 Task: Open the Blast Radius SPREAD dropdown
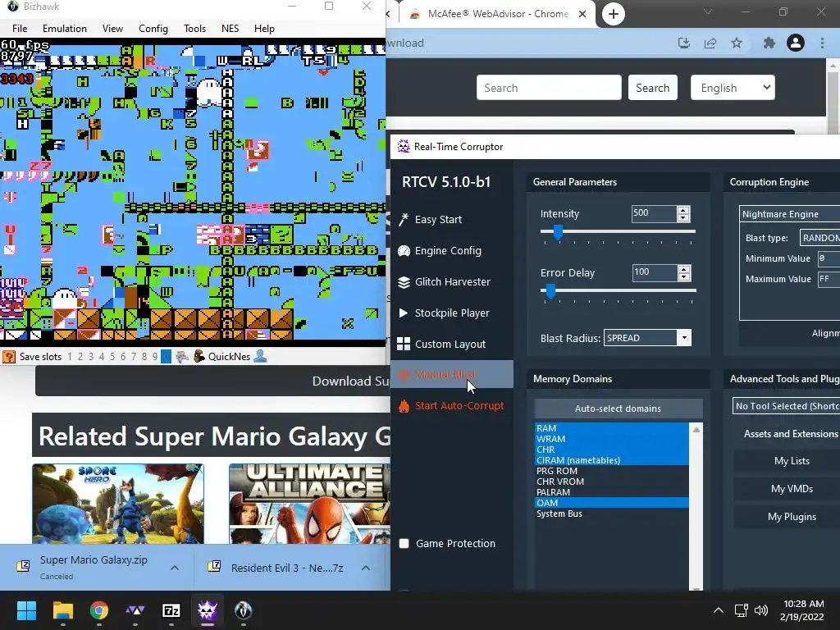[x=647, y=338]
